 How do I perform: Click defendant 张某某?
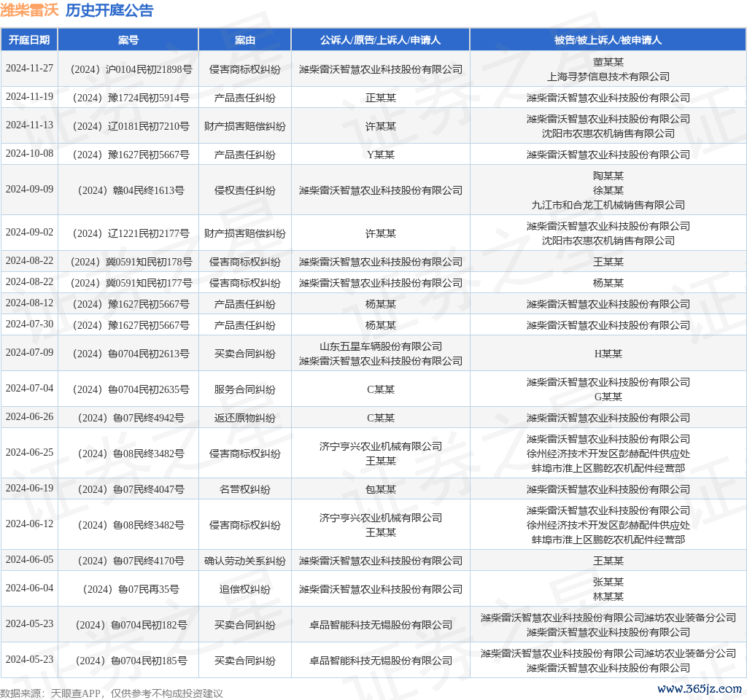coord(608,583)
